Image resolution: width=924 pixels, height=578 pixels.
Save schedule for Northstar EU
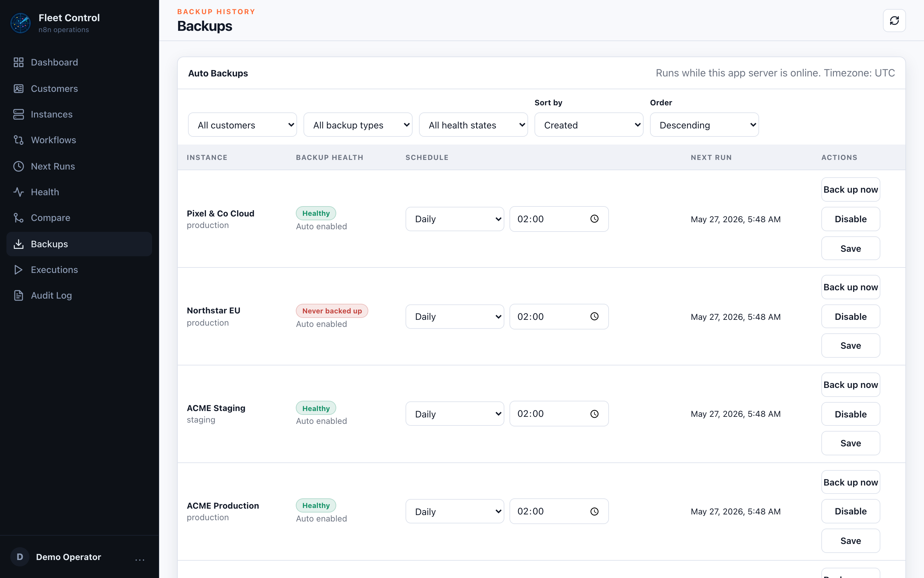pos(851,346)
